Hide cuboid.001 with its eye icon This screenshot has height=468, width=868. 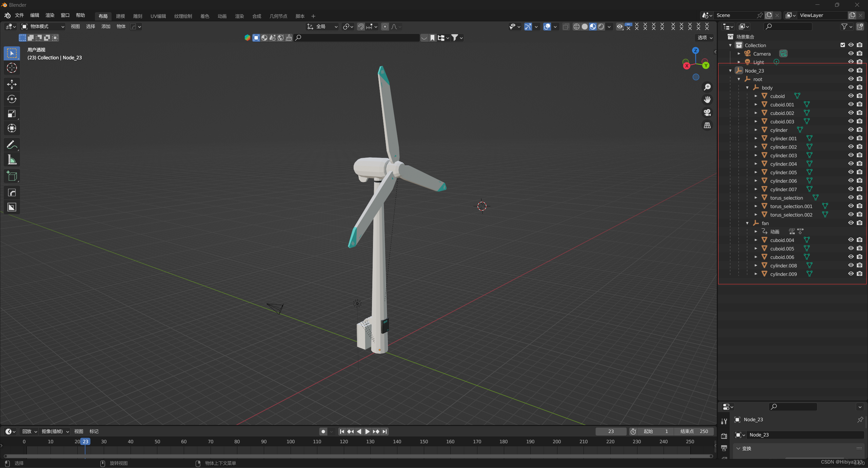pyautogui.click(x=851, y=104)
